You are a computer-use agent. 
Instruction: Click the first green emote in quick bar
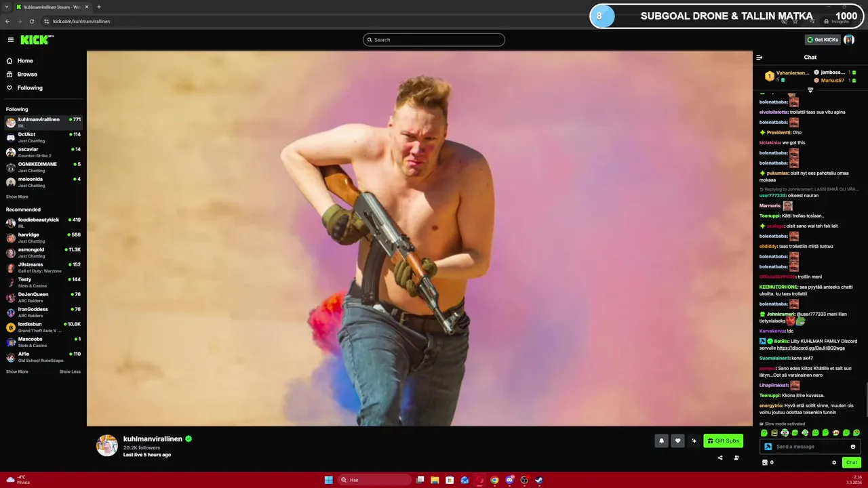tap(764, 432)
